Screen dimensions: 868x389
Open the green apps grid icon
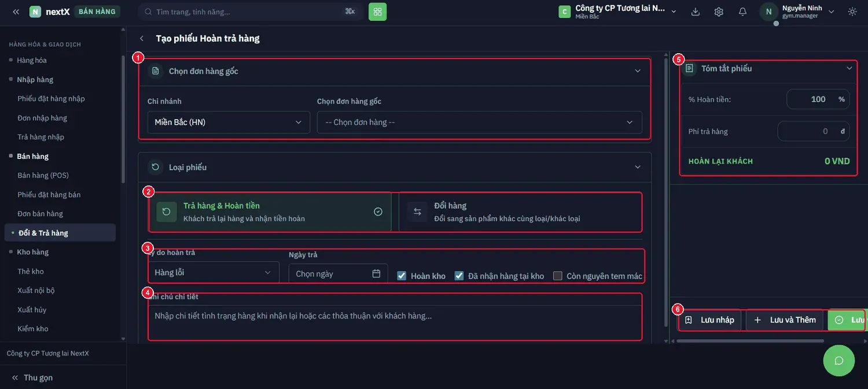(x=378, y=12)
